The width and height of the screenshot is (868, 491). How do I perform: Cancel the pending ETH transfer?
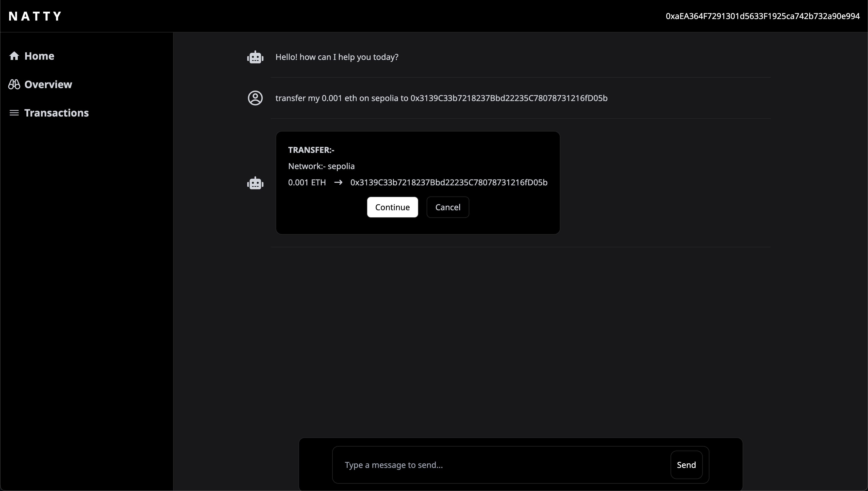pos(448,207)
